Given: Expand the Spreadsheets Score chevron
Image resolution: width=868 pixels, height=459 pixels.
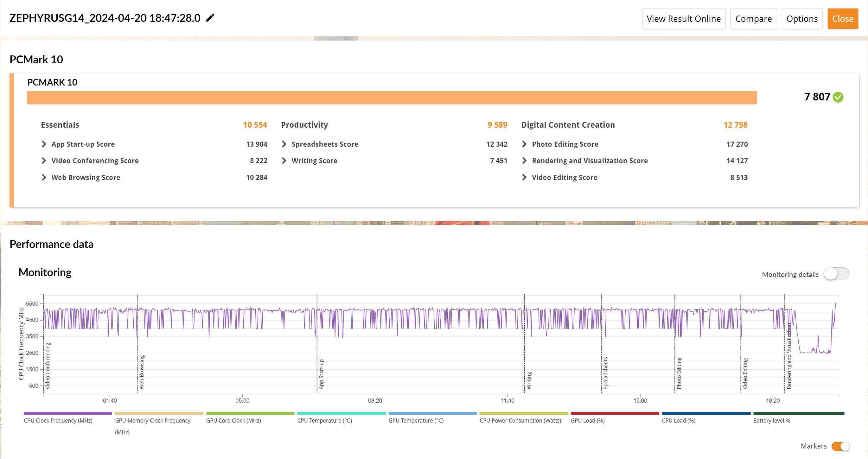Looking at the screenshot, I should 284,144.
